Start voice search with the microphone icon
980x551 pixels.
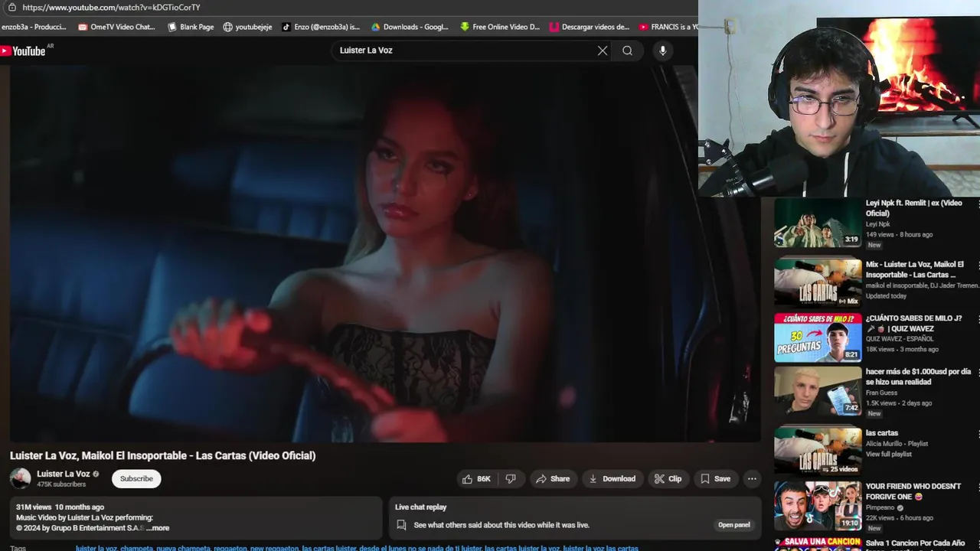pos(662,51)
